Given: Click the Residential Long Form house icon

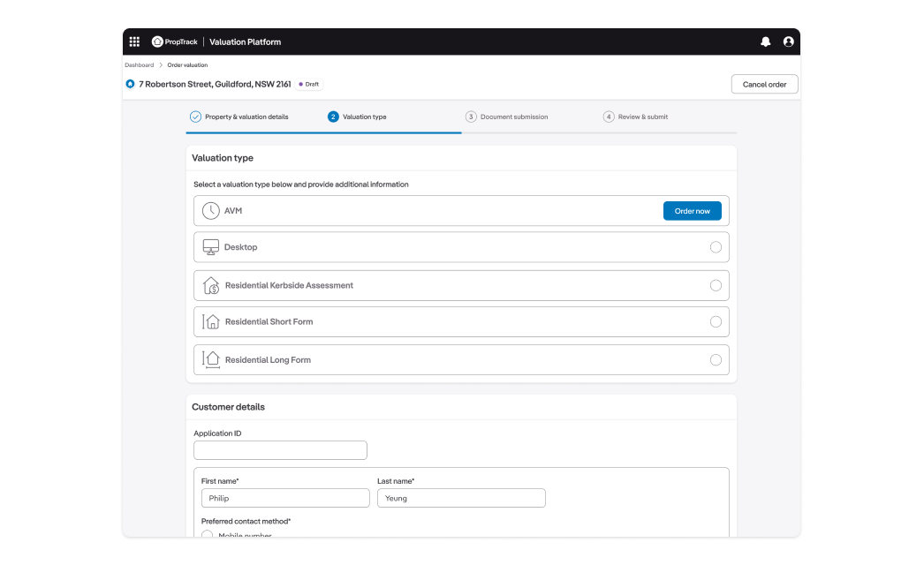Looking at the screenshot, I should coord(211,359).
